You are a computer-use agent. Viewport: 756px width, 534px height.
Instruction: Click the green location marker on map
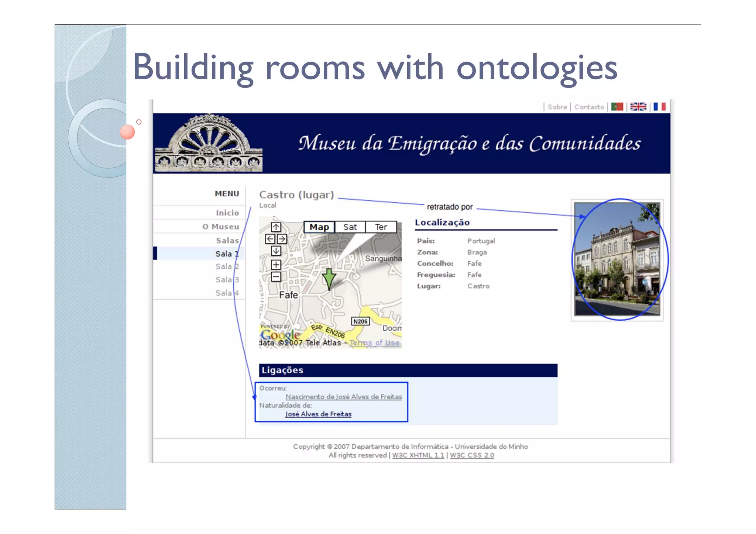coord(329,279)
